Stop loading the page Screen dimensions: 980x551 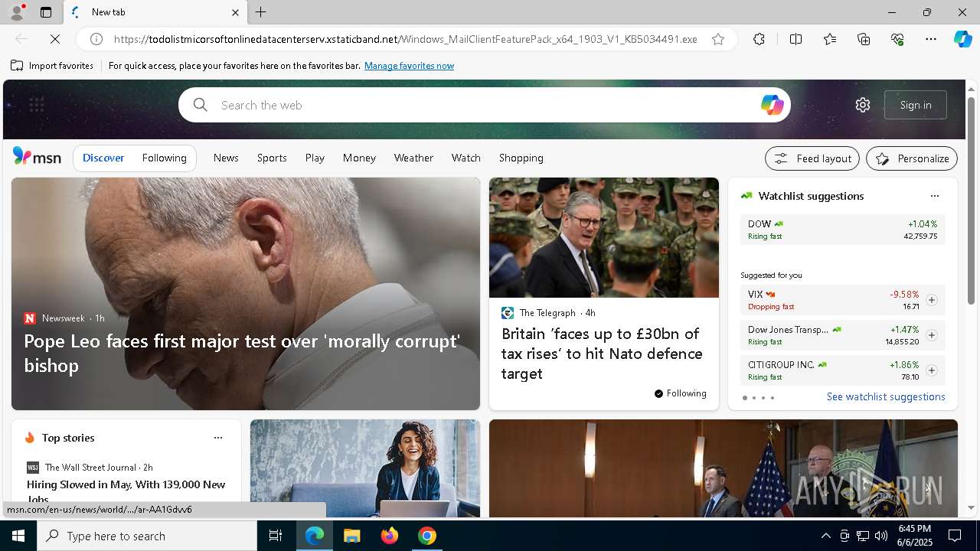tap(57, 39)
